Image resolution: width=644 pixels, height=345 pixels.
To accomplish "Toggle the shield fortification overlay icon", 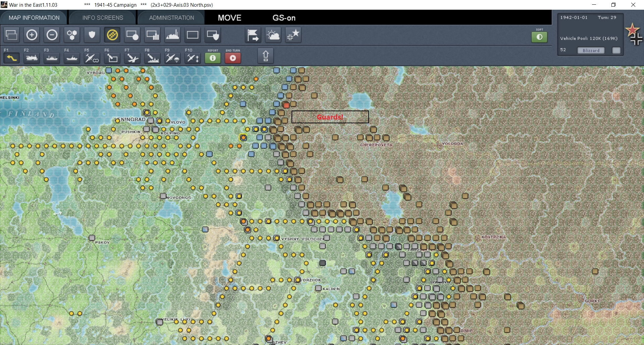I will pos(92,35).
